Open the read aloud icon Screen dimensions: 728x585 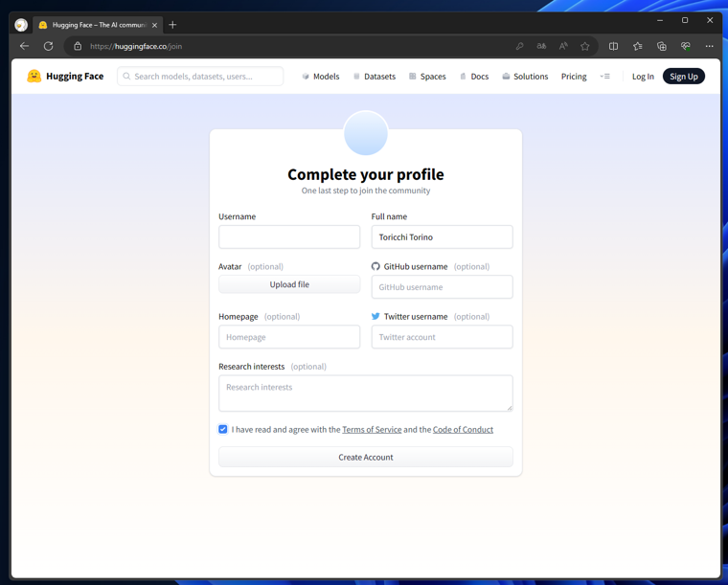point(563,46)
